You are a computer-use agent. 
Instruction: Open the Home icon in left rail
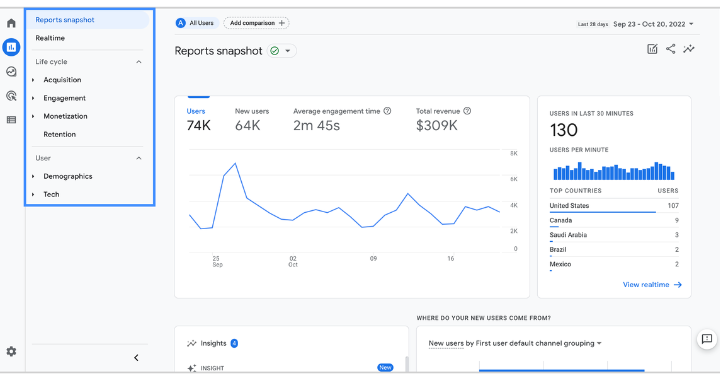click(11, 23)
